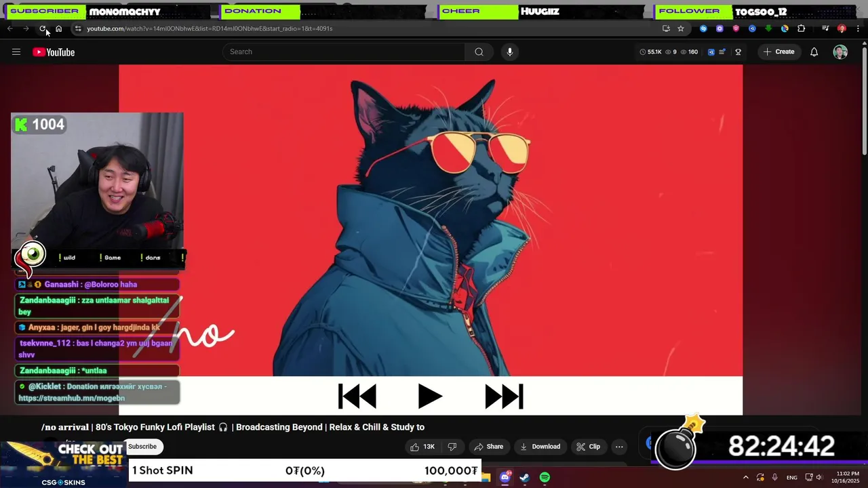
Task: Open Steam from taskbar
Action: click(x=524, y=478)
